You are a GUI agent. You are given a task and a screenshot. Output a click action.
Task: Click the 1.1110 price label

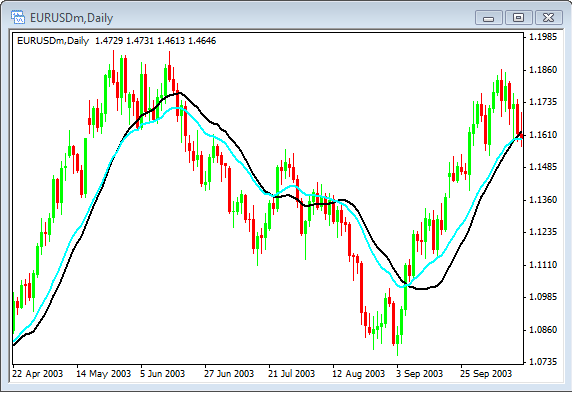pos(543,264)
